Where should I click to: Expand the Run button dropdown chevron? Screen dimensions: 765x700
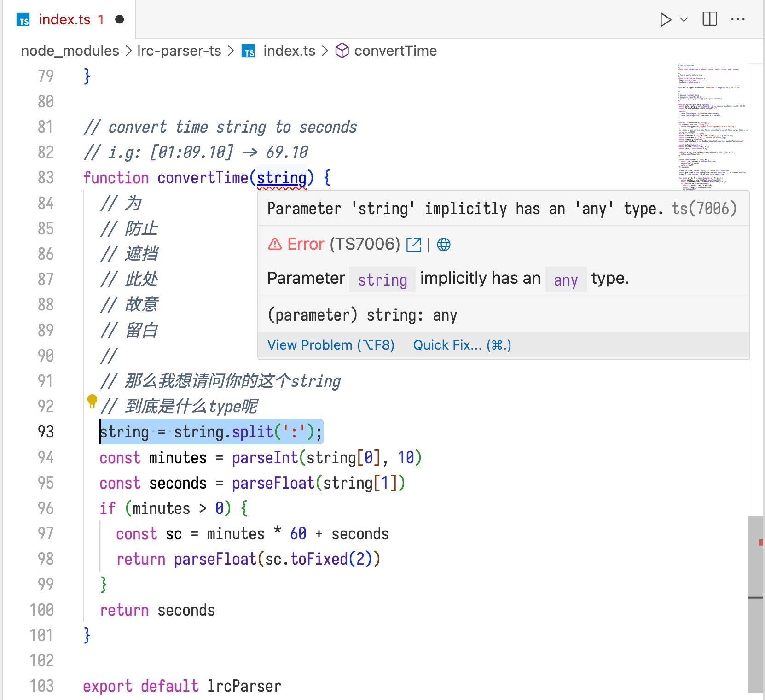click(x=683, y=19)
